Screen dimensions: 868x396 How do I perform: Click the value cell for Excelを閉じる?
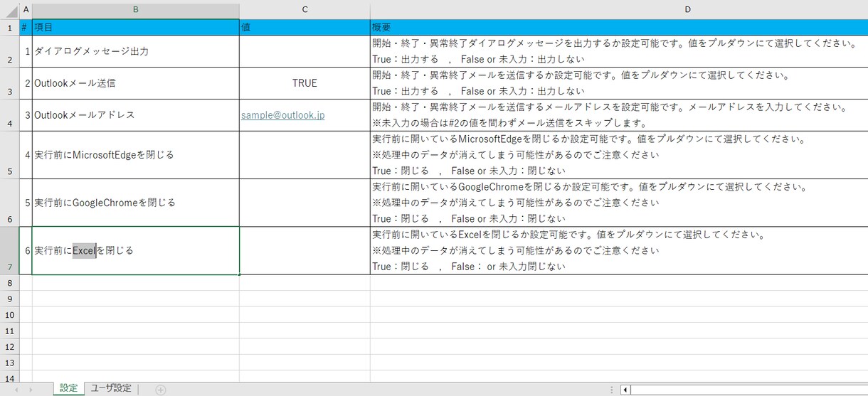pyautogui.click(x=305, y=250)
